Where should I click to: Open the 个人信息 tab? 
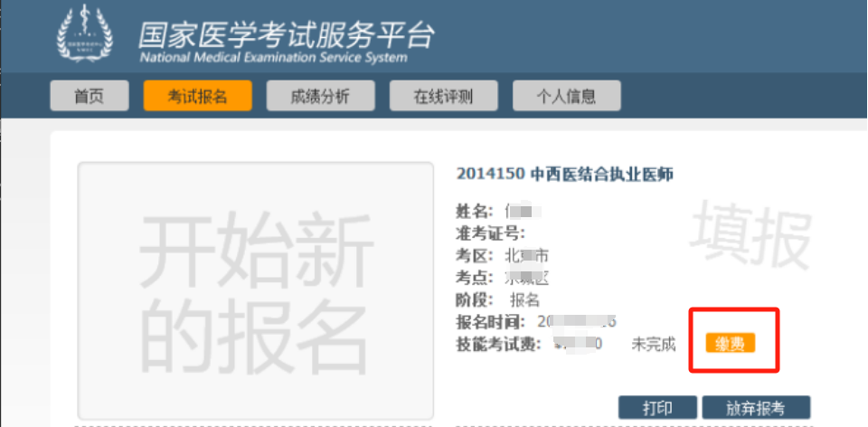[x=566, y=96]
